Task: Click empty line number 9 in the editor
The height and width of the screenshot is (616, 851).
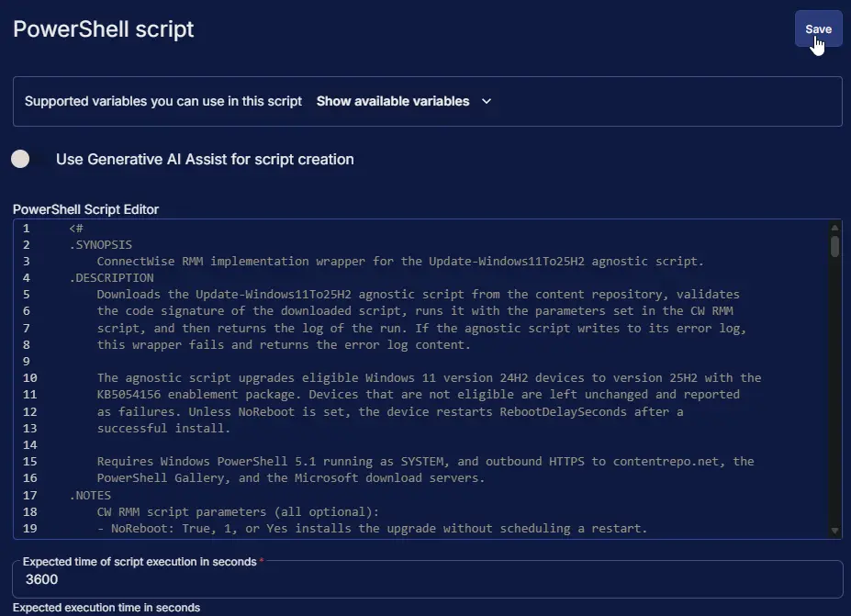Action: pos(26,362)
